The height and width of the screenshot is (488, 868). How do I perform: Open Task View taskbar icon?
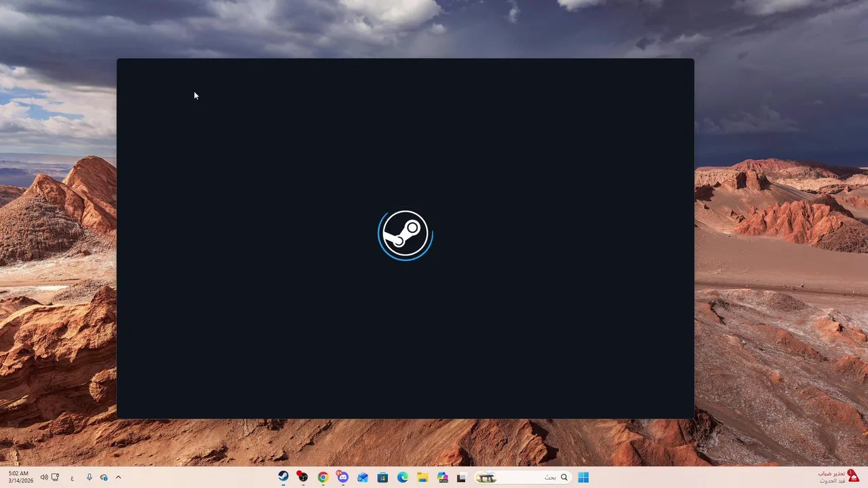pyautogui.click(x=462, y=477)
